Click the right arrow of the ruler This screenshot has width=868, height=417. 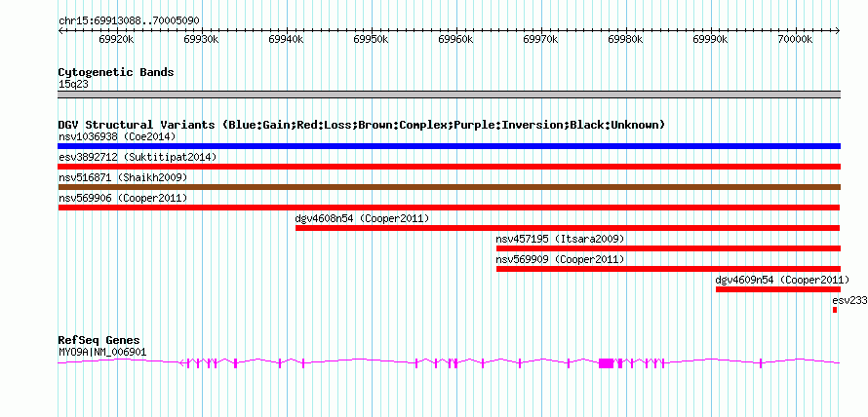tap(838, 30)
